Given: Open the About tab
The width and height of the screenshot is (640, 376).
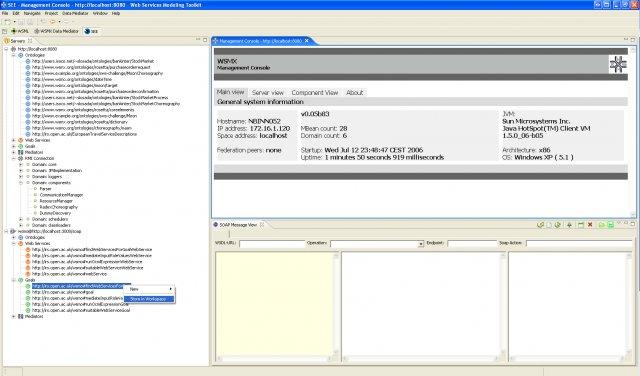Looking at the screenshot, I should click(354, 93).
